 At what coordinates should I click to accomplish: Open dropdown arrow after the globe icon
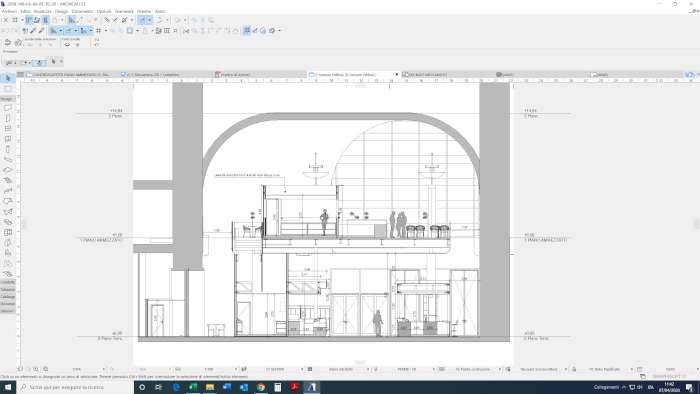279,31
